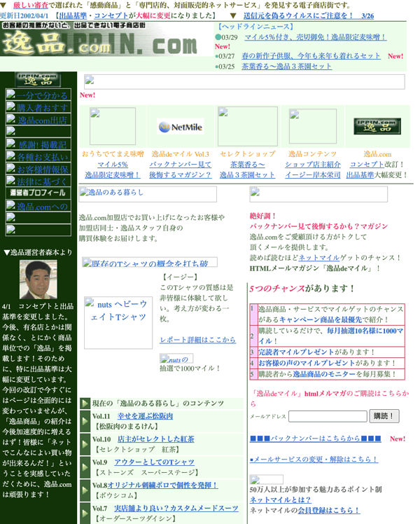This screenshot has height=524, width=420.
Task: Click the green arrow beside Vol.7
Action: [x=85, y=513]
